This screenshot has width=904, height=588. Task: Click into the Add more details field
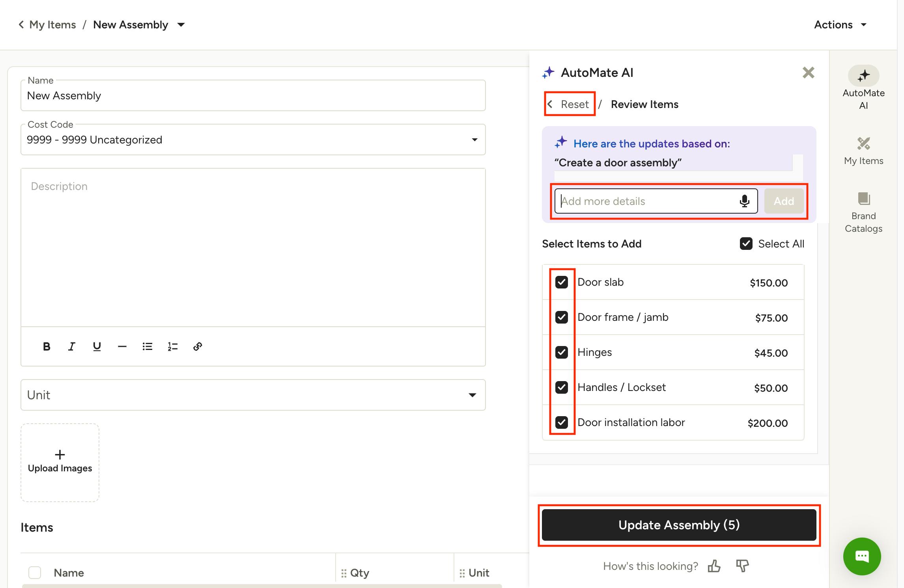647,201
